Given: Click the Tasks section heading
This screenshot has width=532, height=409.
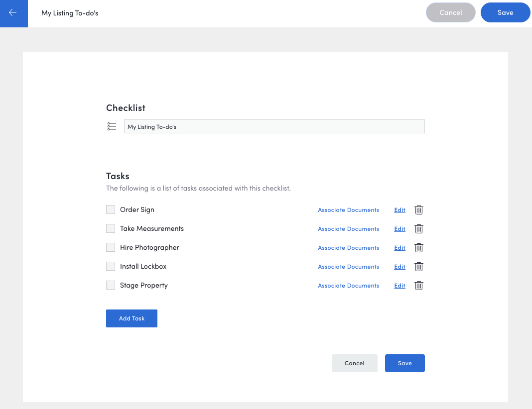Looking at the screenshot, I should [x=118, y=176].
